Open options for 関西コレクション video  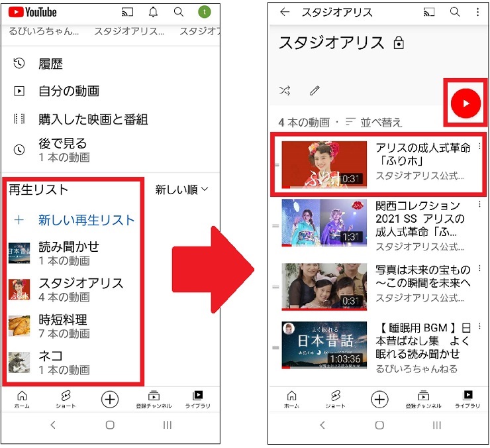coord(479,205)
